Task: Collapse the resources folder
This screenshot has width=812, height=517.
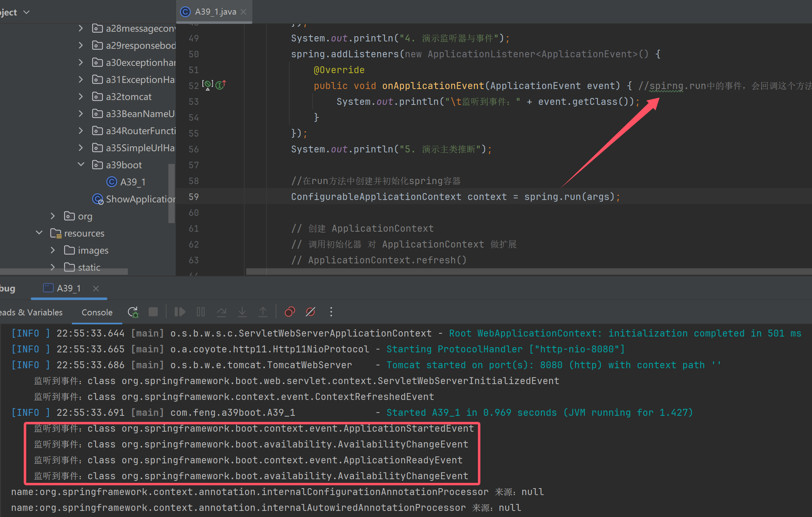Action: pos(39,232)
